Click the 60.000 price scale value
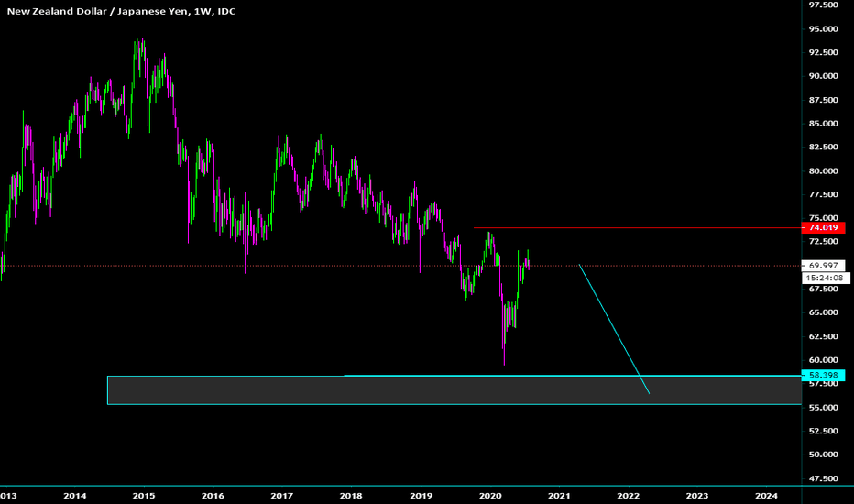The image size is (854, 504). tap(823, 360)
